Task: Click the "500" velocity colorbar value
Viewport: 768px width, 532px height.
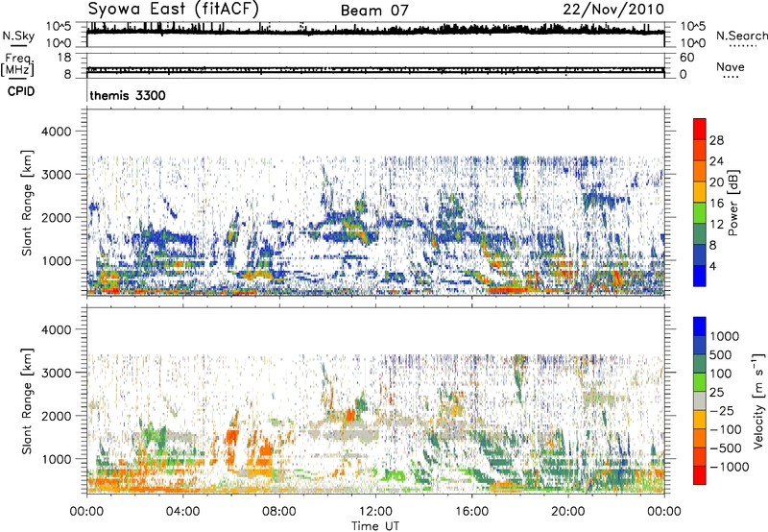Action: pyautogui.click(x=720, y=355)
